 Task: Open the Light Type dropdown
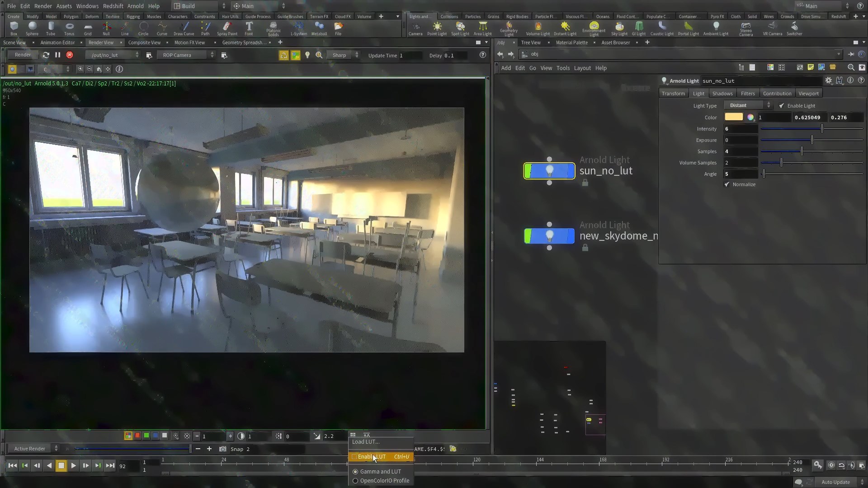748,105
